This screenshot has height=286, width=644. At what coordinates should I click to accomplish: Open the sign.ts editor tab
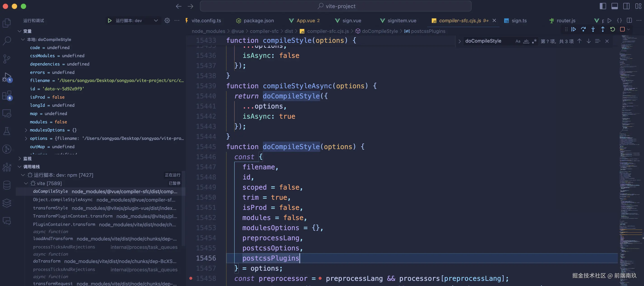tap(519, 20)
